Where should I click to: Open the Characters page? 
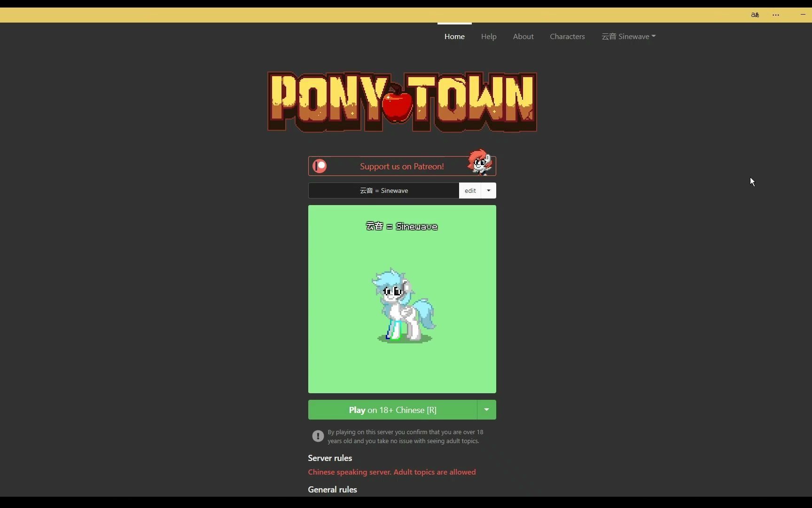click(567, 36)
